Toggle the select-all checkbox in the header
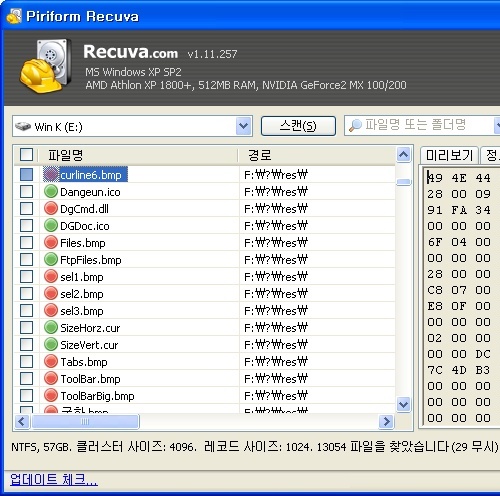This screenshot has width=500, height=496. pos(26,155)
